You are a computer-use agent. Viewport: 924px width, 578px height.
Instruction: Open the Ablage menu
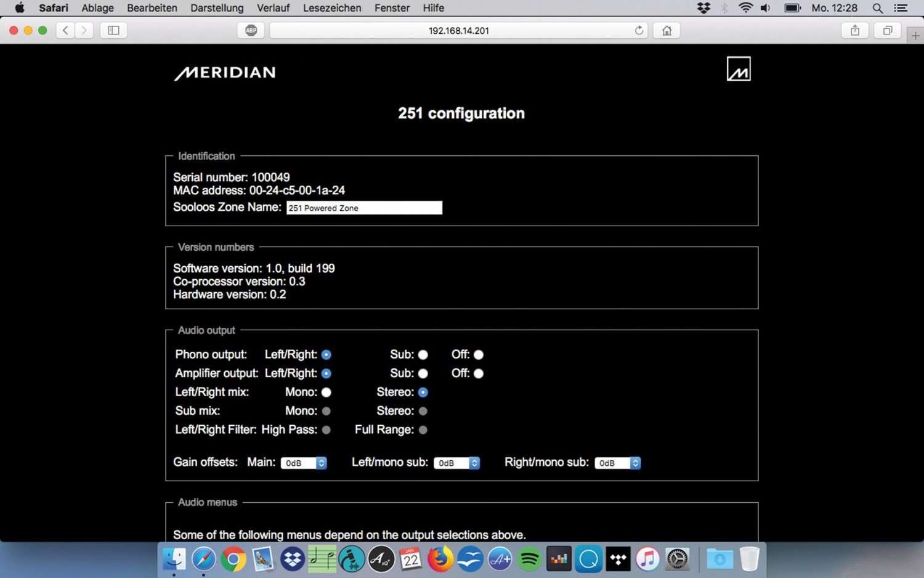pyautogui.click(x=98, y=8)
